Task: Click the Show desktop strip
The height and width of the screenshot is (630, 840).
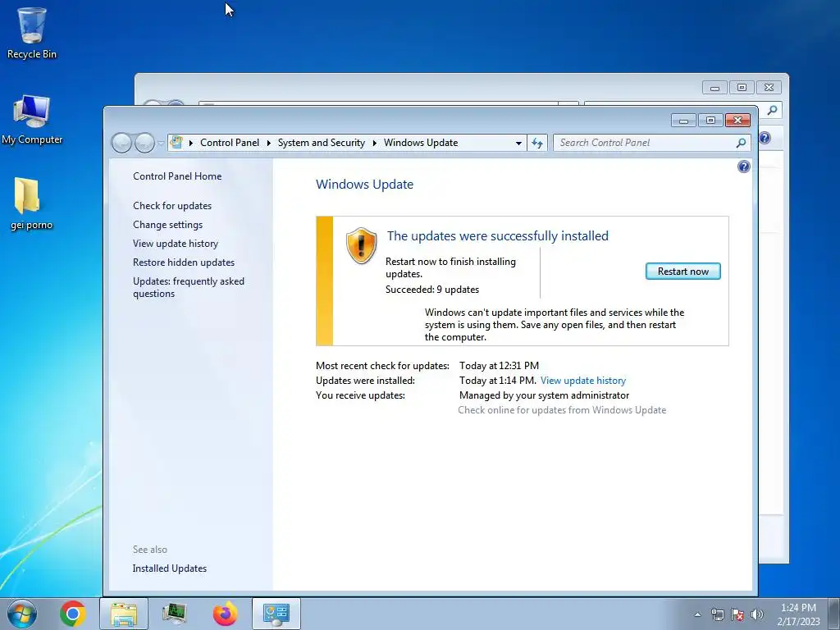Action: coord(834,614)
